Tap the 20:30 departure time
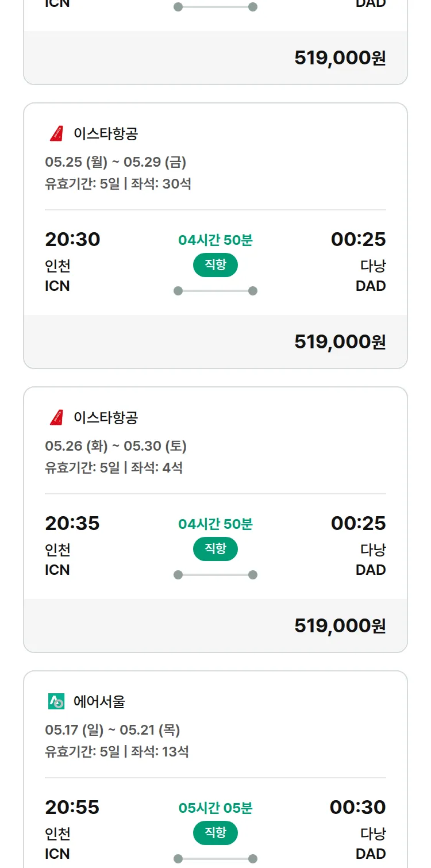The image size is (431, 868). (72, 239)
